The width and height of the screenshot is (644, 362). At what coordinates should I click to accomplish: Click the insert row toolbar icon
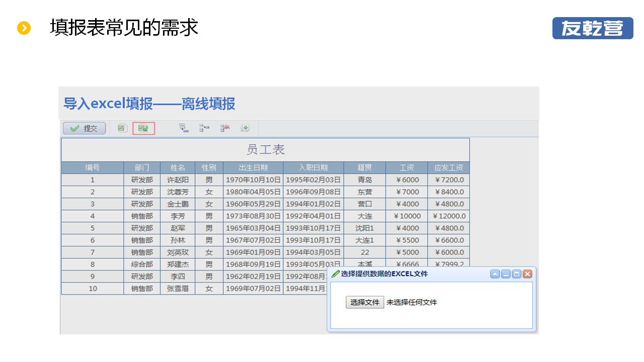click(x=184, y=128)
